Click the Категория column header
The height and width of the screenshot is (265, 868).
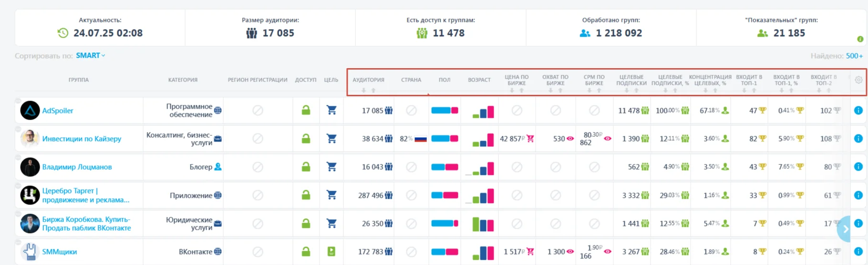pos(183,80)
